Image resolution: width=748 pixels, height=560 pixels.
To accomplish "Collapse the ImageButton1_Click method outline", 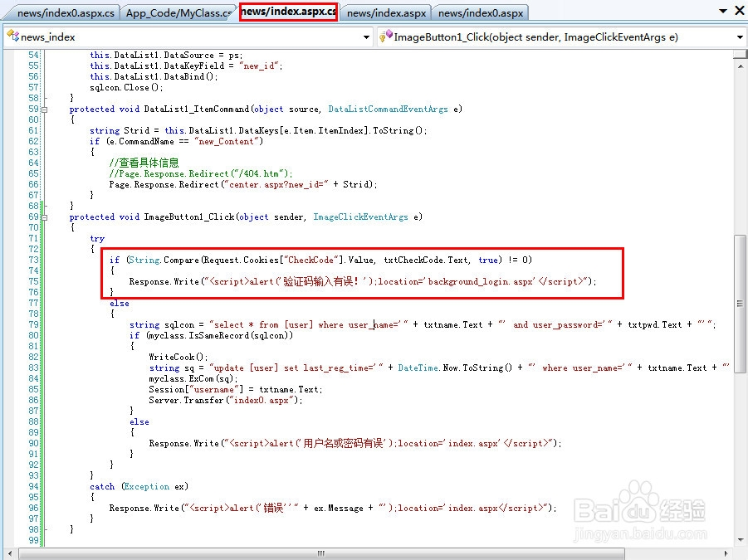I will pos(45,217).
